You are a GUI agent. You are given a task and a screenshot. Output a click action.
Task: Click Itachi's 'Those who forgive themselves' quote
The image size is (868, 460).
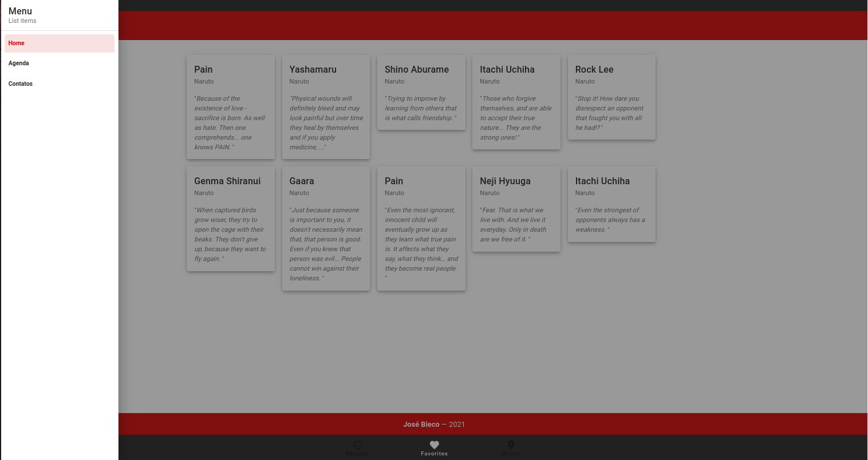[516, 118]
